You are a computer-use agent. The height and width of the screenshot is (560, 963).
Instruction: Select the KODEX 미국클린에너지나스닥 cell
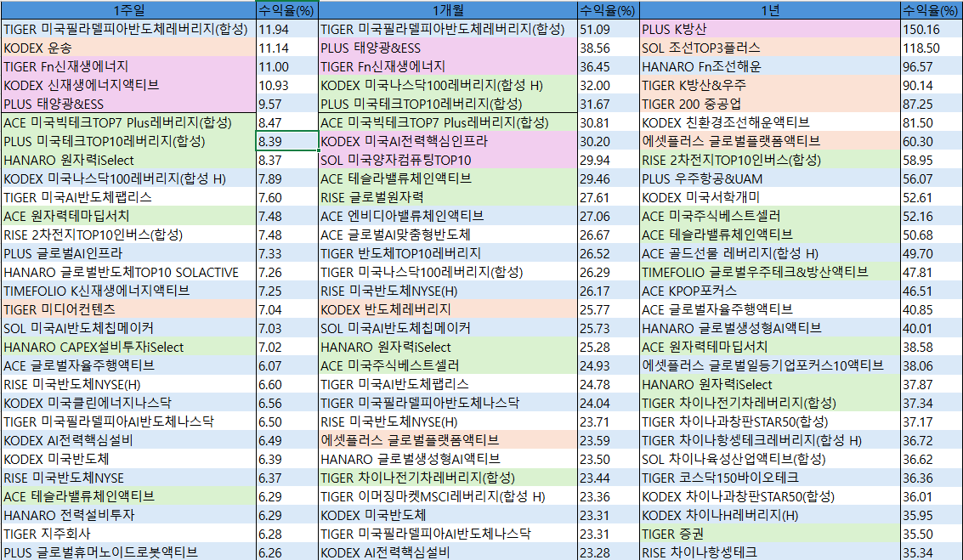[x=127, y=403]
